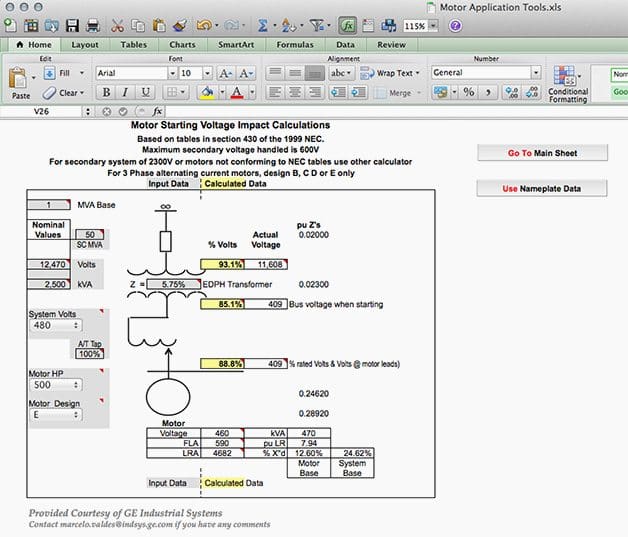
Task: Click the MVA Base input cell
Action: coord(48,206)
